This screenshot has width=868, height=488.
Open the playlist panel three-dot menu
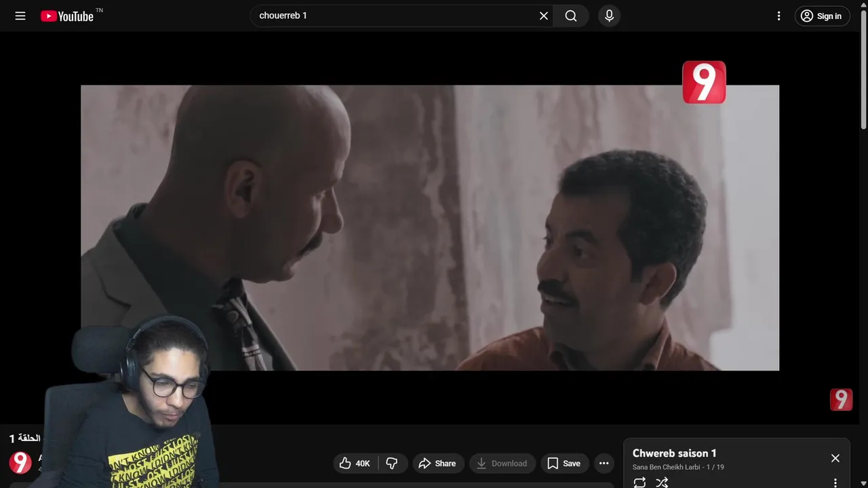click(x=835, y=483)
